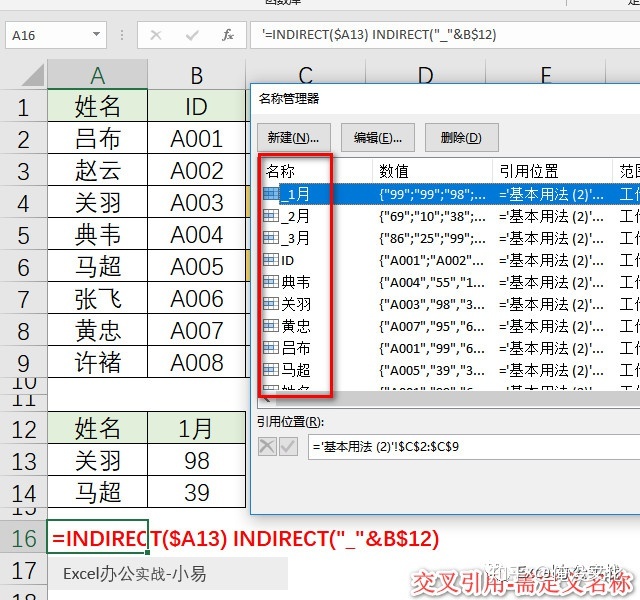This screenshot has height=600, width=640.
Task: Click the 引用位置 reference input field
Action: click(x=474, y=447)
